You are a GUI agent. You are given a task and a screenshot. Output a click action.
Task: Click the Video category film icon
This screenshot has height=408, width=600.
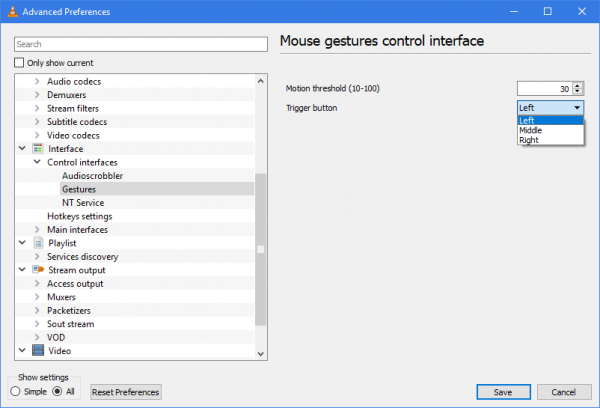(38, 350)
